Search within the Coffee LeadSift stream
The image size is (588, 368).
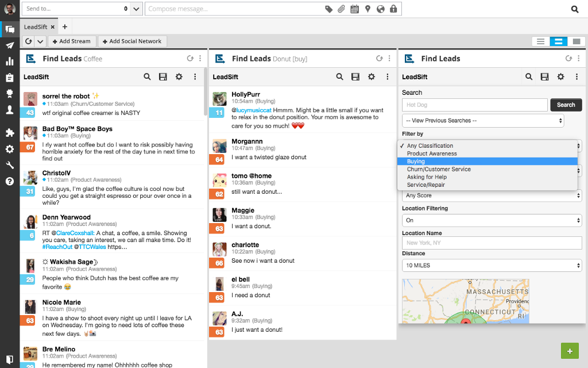(x=147, y=76)
